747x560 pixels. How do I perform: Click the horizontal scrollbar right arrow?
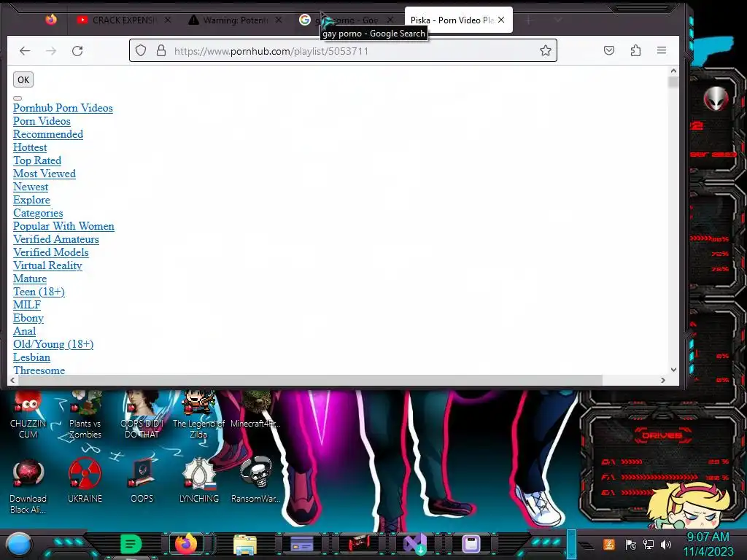[662, 380]
